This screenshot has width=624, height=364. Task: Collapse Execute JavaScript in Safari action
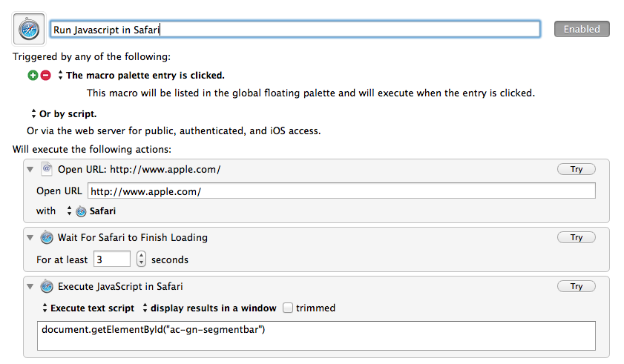pyautogui.click(x=30, y=286)
